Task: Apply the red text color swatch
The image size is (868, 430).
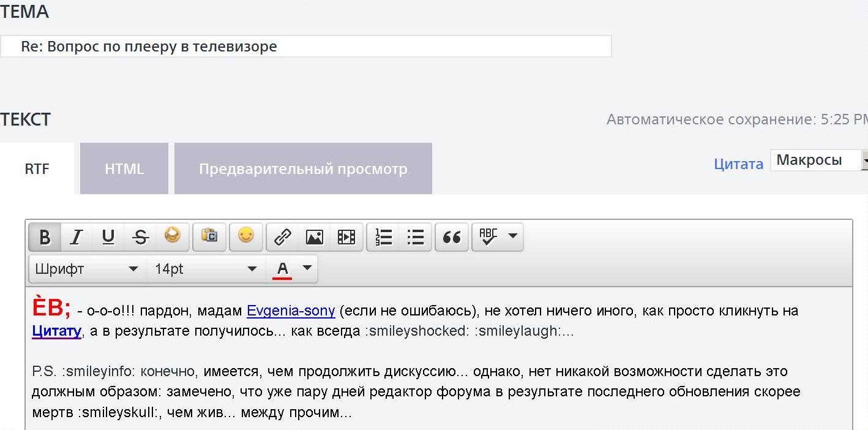Action: (282, 269)
